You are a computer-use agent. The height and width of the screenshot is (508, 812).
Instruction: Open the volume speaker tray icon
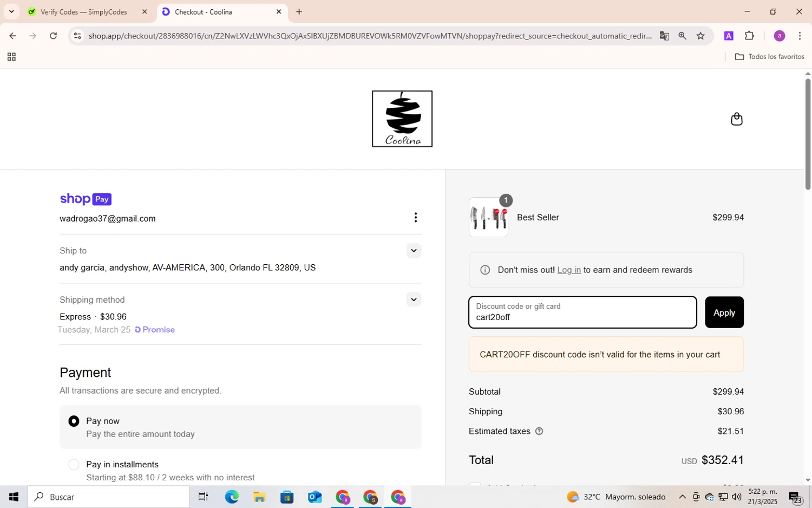coord(736,497)
